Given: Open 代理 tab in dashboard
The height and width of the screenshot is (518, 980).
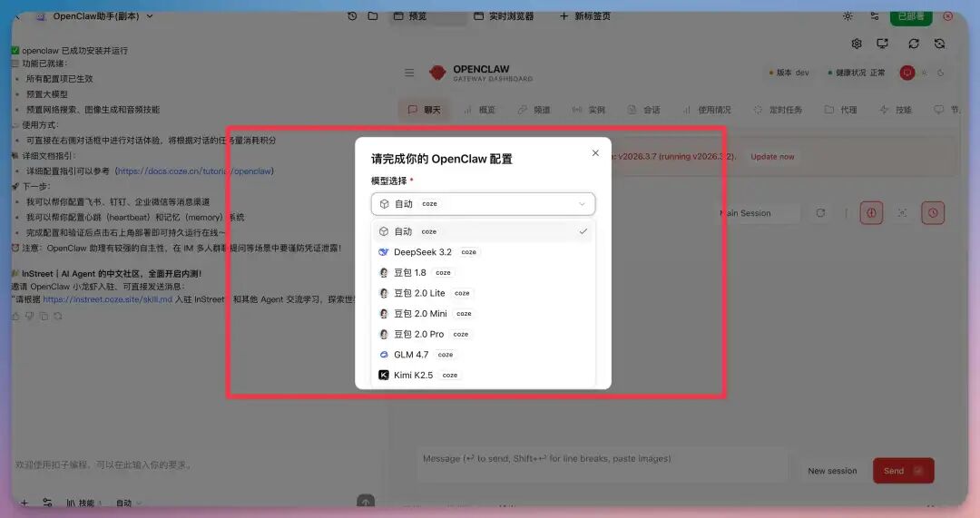Looking at the screenshot, I should [840, 110].
